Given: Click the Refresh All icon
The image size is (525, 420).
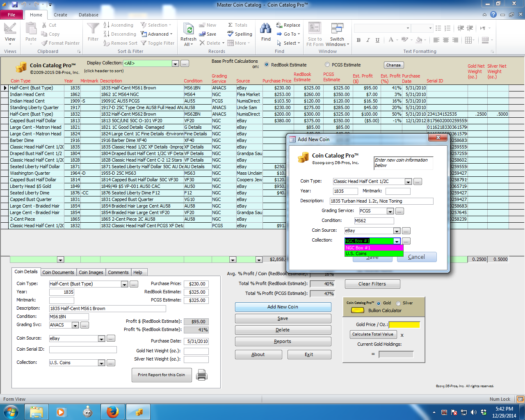Looking at the screenshot, I should click(x=189, y=29).
